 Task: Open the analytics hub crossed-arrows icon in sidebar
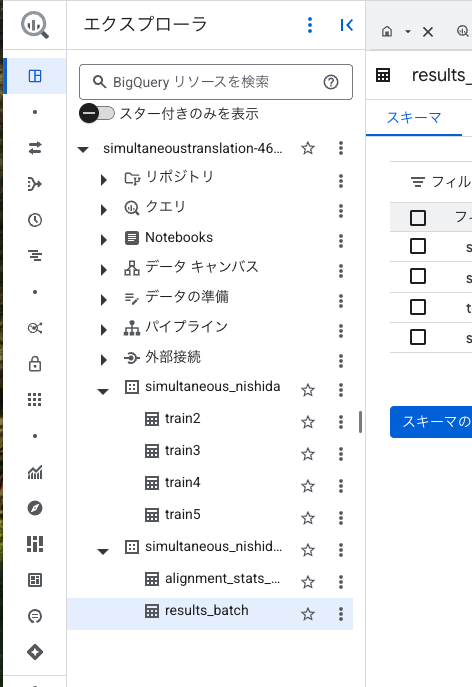point(35,328)
